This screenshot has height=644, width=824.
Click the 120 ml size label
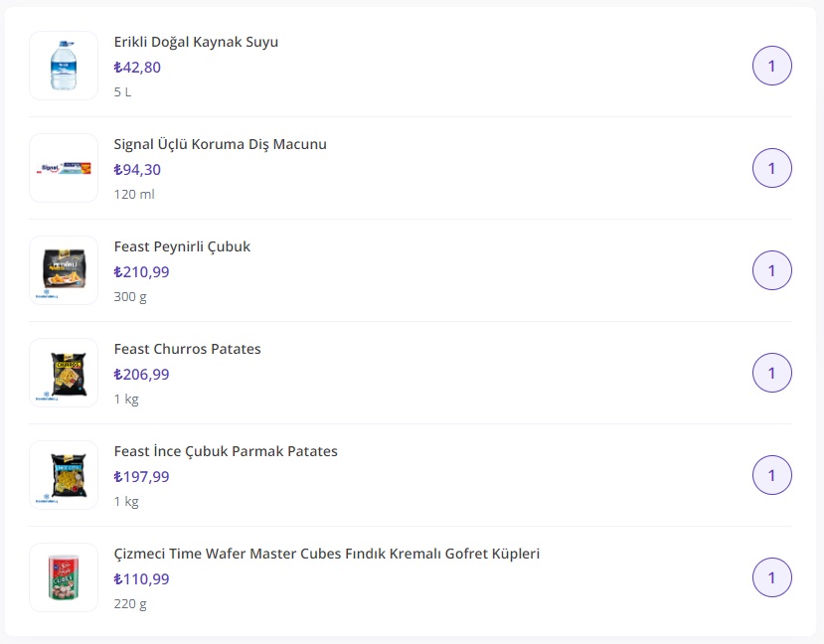[134, 195]
